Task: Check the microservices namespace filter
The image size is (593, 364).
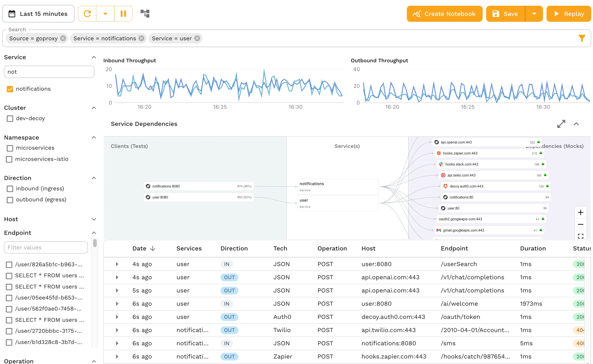Action: (10, 148)
